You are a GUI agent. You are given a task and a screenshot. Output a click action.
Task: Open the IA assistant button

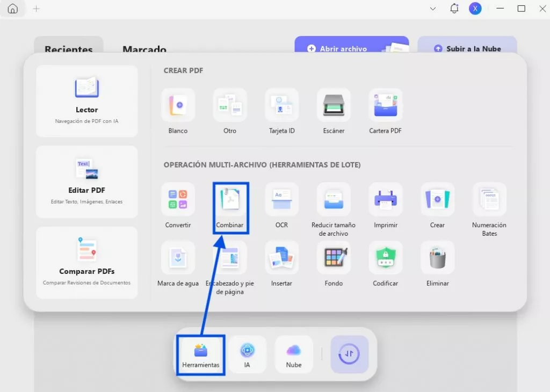click(x=247, y=354)
